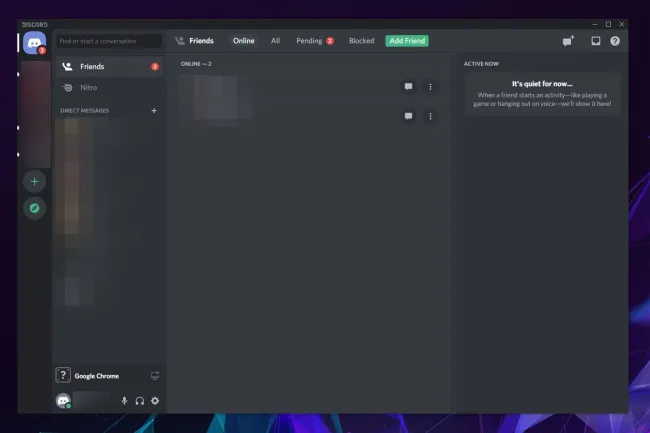Image resolution: width=650 pixels, height=433 pixels.
Task: Open Nitro in the sidebar
Action: [x=109, y=87]
